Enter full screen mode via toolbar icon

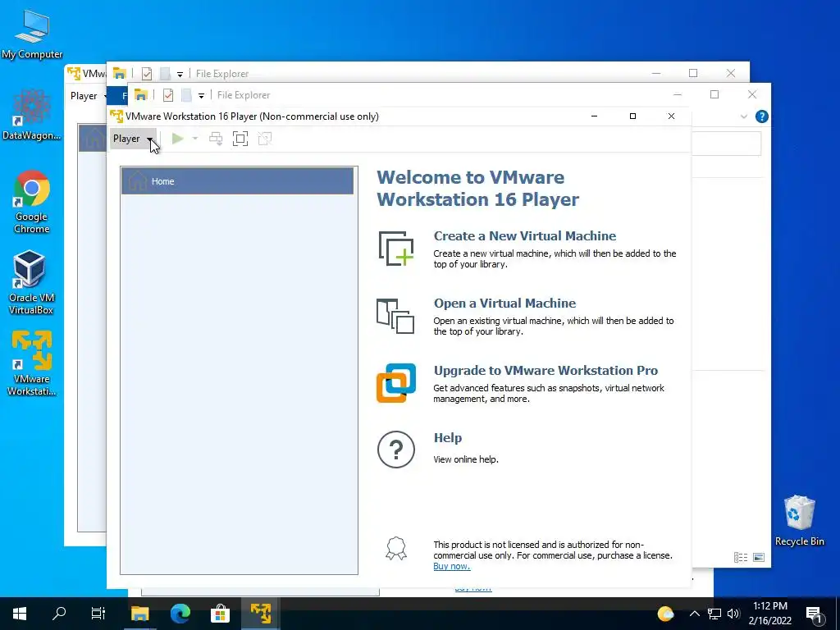(240, 139)
